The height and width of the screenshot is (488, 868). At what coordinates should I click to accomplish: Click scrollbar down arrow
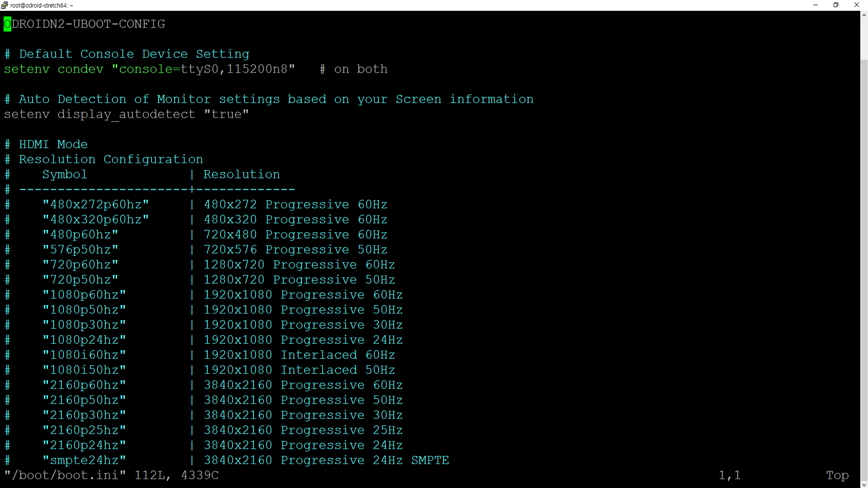click(x=864, y=484)
